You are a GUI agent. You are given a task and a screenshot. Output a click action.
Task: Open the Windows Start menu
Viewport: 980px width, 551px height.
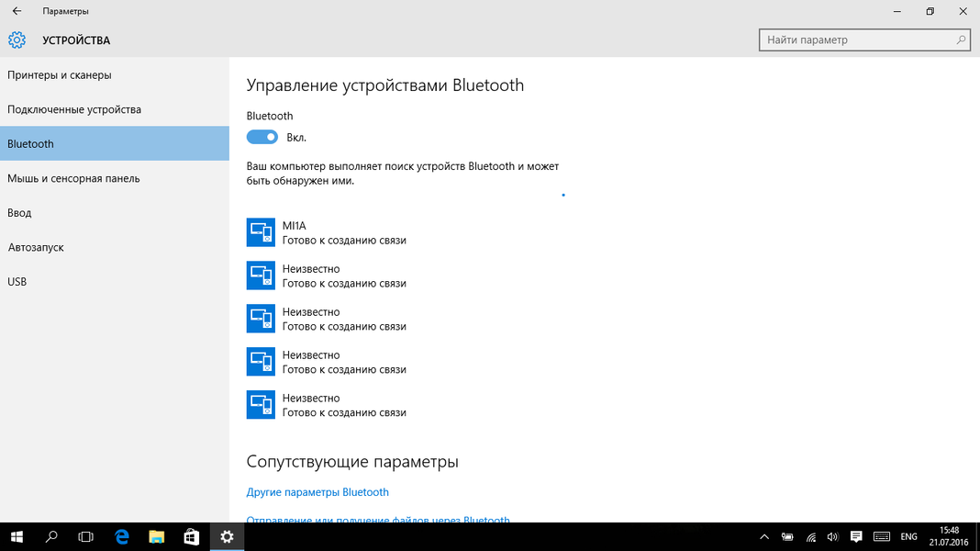[17, 536]
